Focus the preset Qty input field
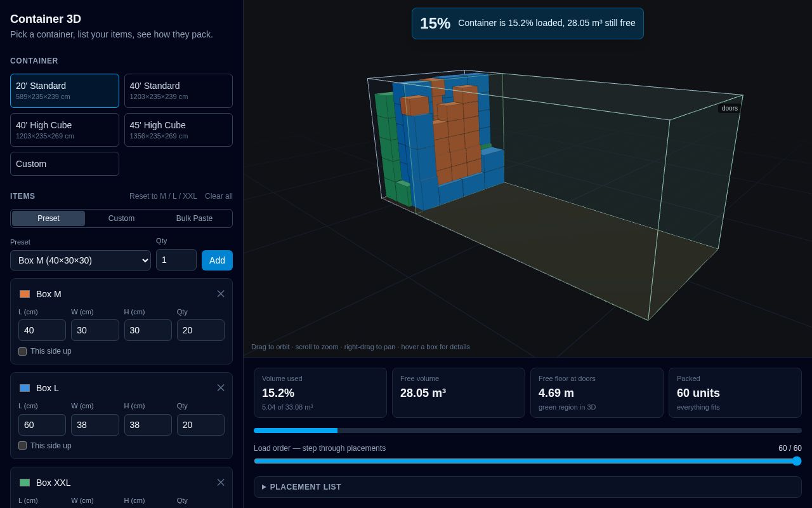 click(176, 260)
